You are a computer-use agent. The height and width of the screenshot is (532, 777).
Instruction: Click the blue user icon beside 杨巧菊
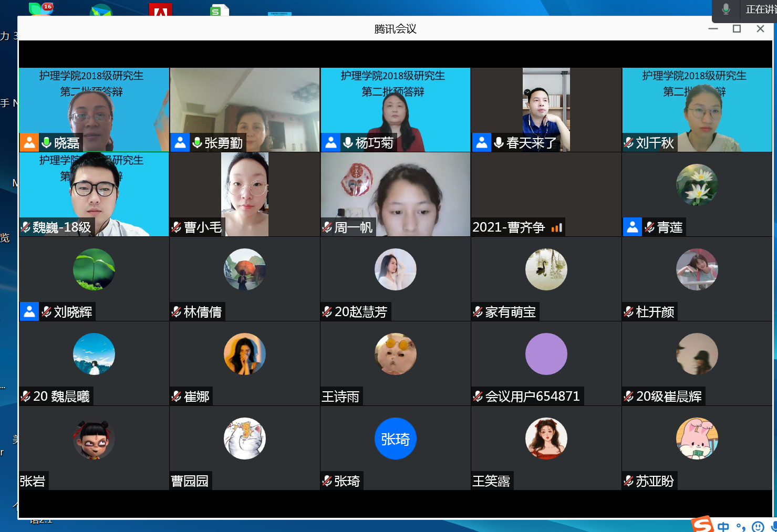click(331, 142)
